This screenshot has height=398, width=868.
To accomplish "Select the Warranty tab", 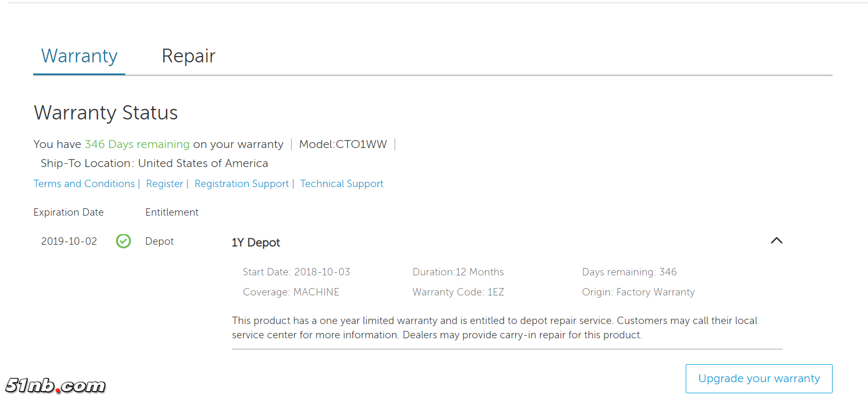I will tap(79, 56).
